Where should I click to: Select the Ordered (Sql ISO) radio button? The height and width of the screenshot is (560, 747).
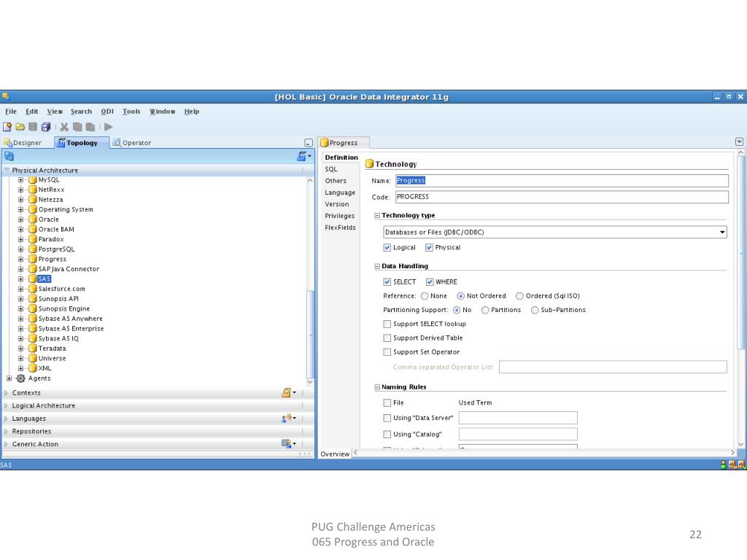tap(519, 296)
